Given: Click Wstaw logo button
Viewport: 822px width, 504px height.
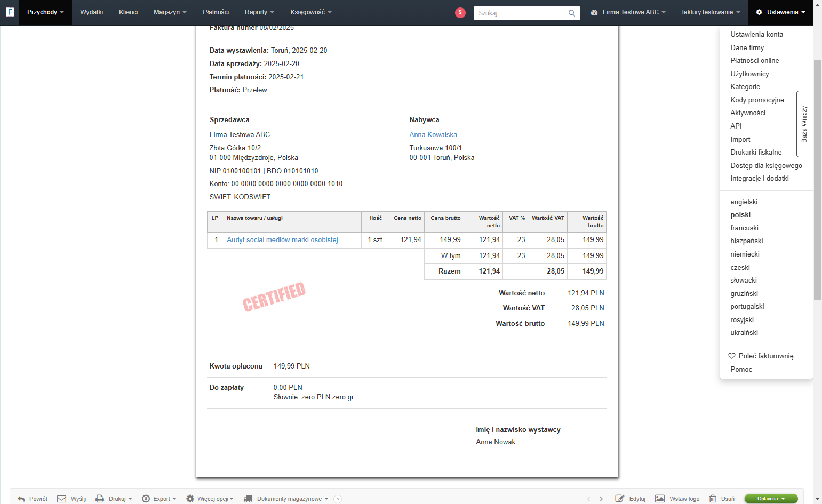Looking at the screenshot, I should 677,499.
